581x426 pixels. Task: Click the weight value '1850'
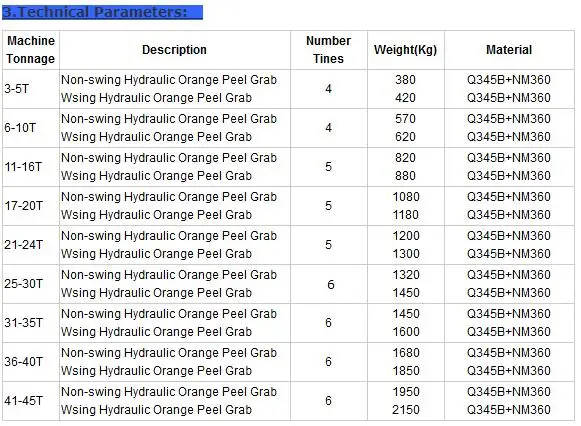(x=406, y=371)
